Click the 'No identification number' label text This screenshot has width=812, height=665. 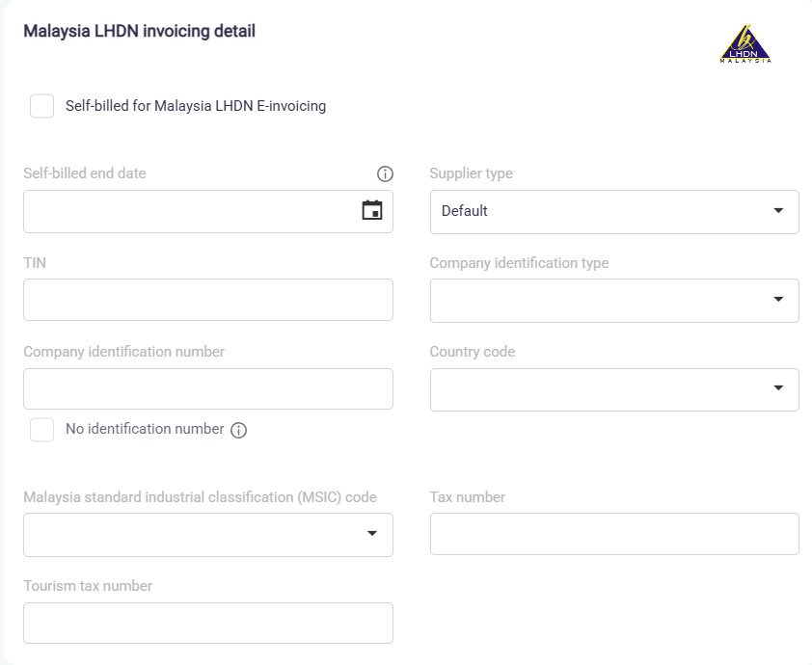coord(145,429)
